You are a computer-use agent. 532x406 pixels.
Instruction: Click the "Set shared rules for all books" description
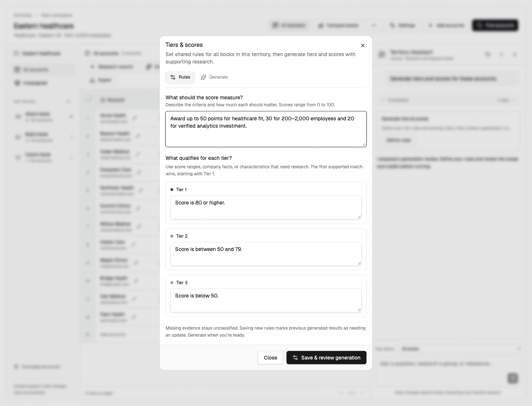tap(260, 58)
